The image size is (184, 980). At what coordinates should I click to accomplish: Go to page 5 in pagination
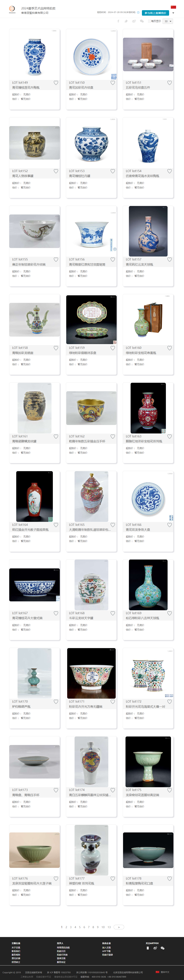click(80, 927)
